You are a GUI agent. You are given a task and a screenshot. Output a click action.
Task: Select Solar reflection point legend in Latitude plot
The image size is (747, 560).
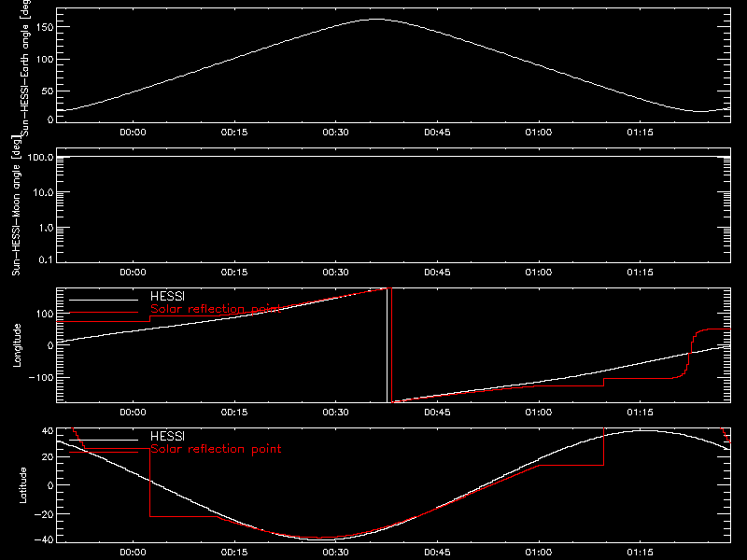(216, 449)
